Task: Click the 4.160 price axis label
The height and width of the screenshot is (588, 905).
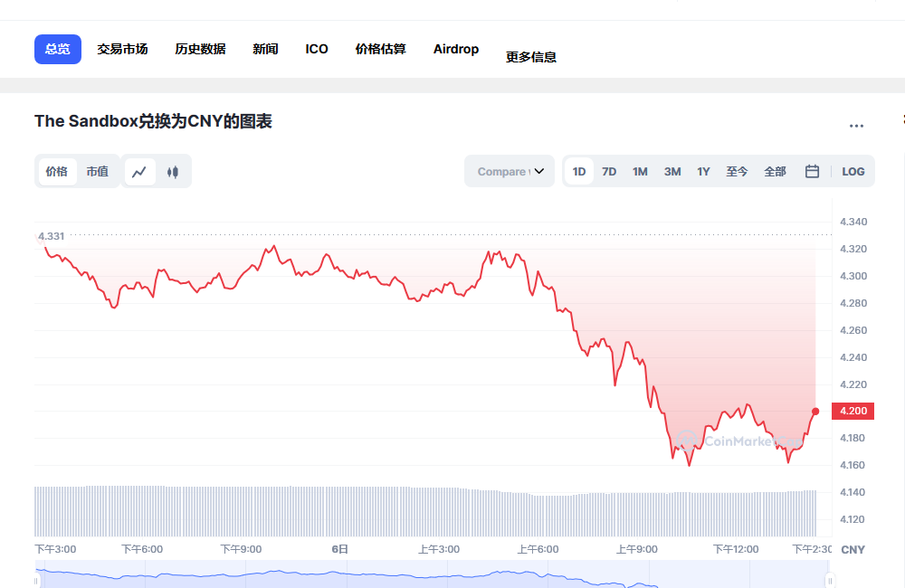Action: pyautogui.click(x=853, y=465)
